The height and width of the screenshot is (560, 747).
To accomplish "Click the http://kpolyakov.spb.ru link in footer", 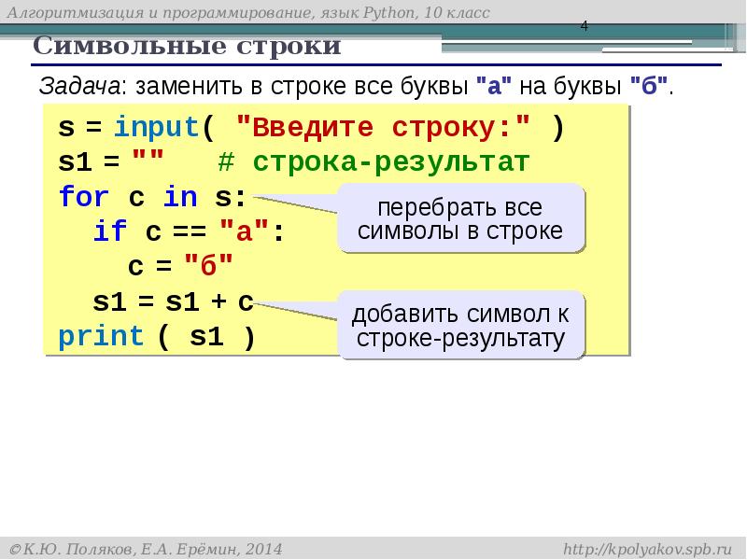I will pyautogui.click(x=648, y=546).
